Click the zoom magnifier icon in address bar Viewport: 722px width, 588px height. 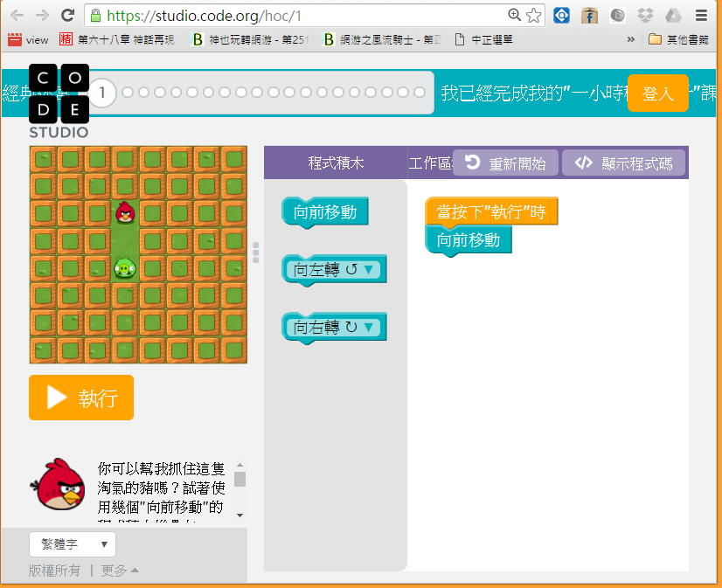514,16
